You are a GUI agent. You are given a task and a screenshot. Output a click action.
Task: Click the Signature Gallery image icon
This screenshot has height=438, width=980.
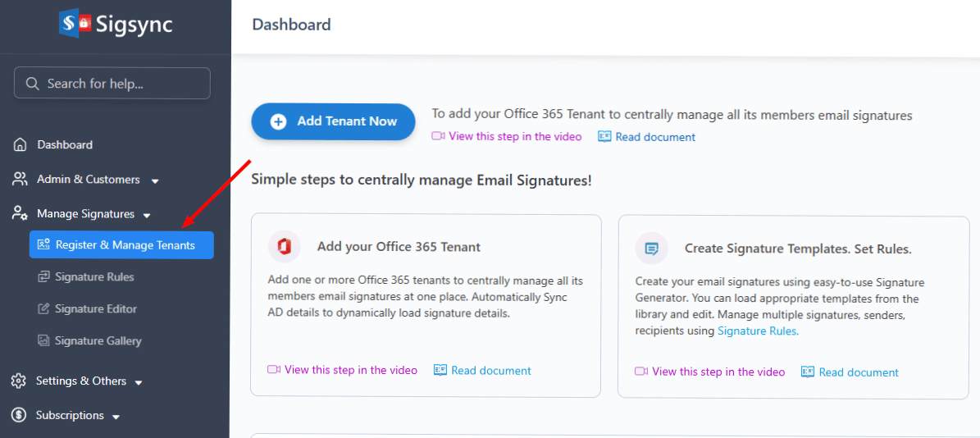coord(44,341)
